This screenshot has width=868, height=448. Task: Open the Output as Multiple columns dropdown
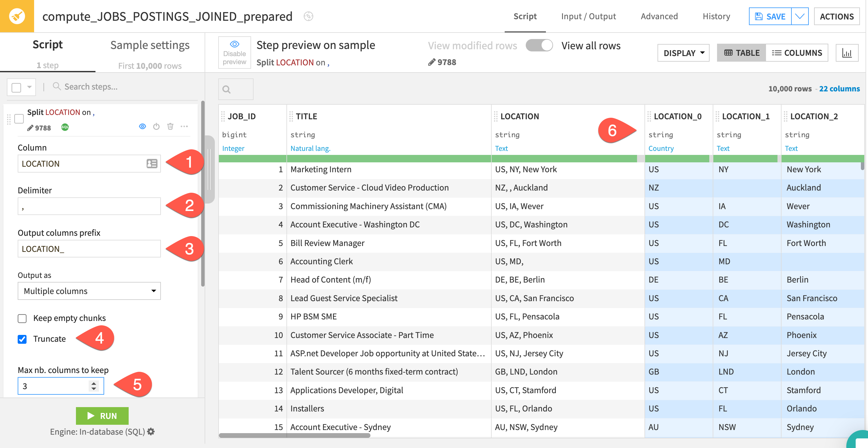89,291
